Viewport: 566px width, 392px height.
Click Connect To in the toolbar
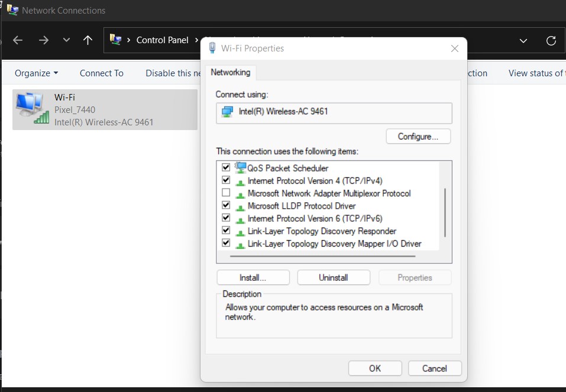pos(101,73)
